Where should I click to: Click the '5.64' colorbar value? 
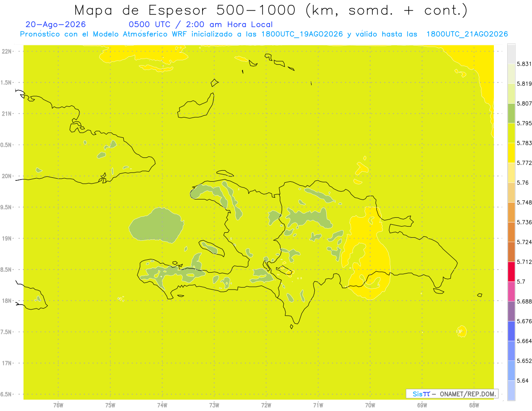point(523,381)
